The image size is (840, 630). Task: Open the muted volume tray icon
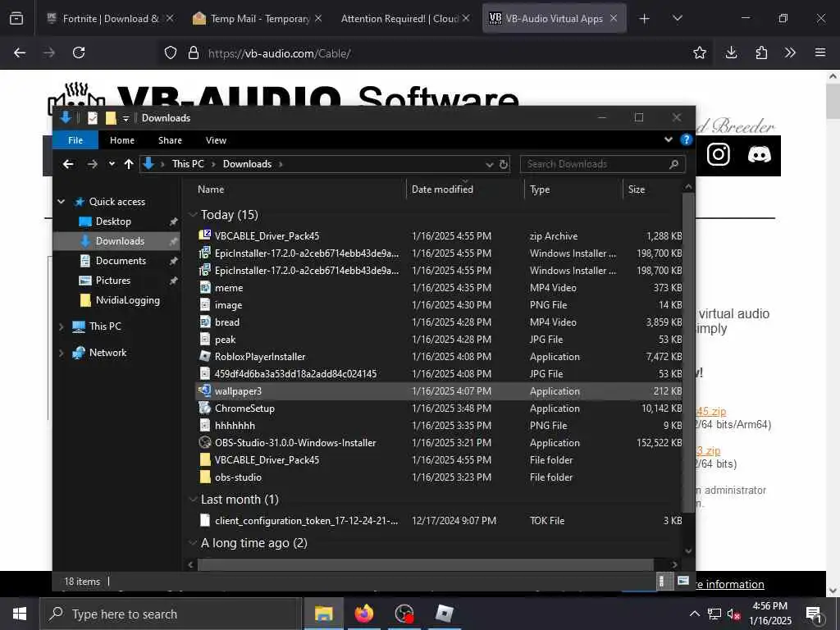click(734, 614)
